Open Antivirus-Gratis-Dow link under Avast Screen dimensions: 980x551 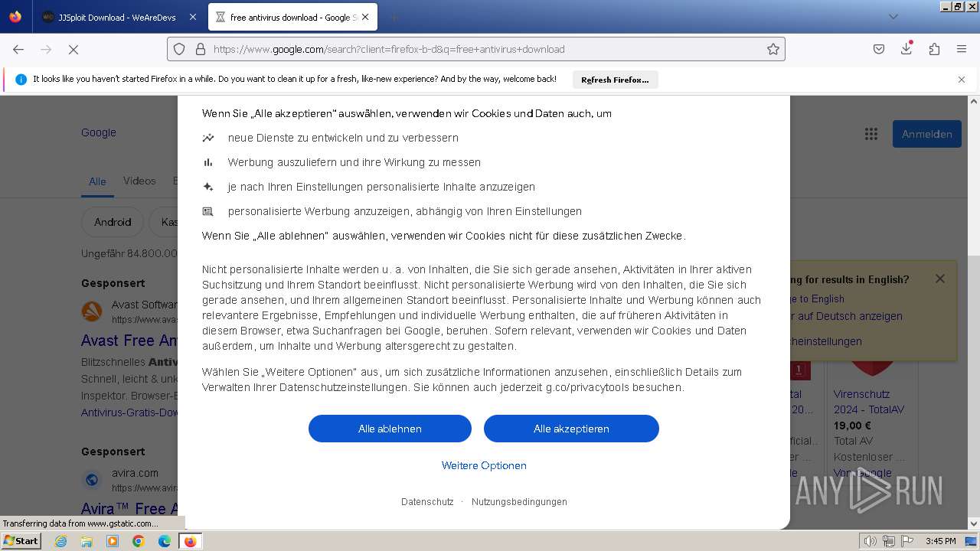tap(129, 412)
